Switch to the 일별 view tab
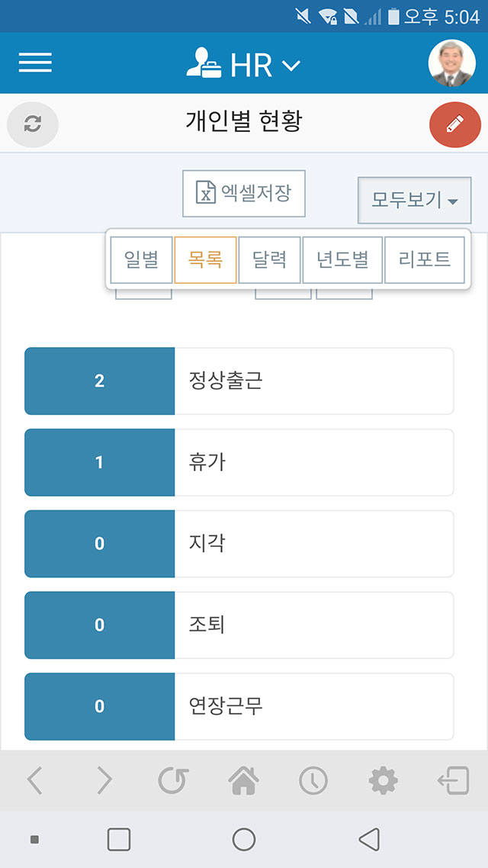488x868 pixels. click(142, 259)
